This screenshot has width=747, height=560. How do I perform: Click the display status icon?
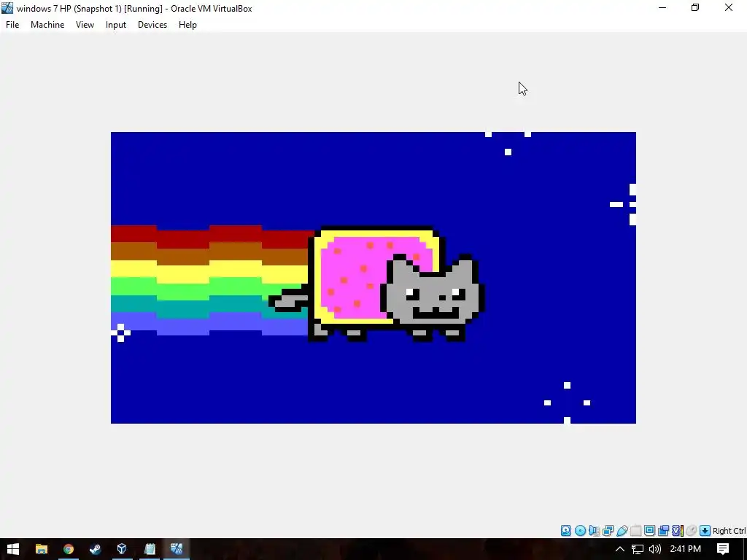[x=649, y=531]
